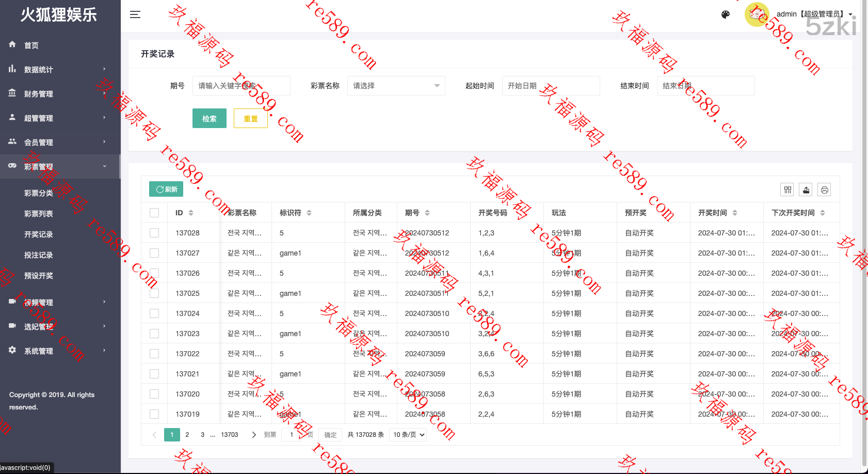Jump to last page 13703
The image size is (868, 474).
pos(230,435)
